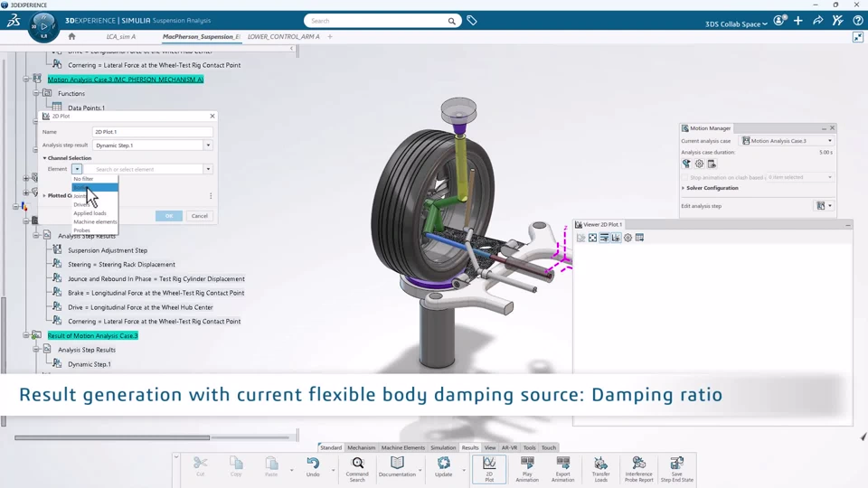868x488 pixels.
Task: Collapse the Result of Motion Analysis Case.3 node
Action: pyautogui.click(x=26, y=335)
